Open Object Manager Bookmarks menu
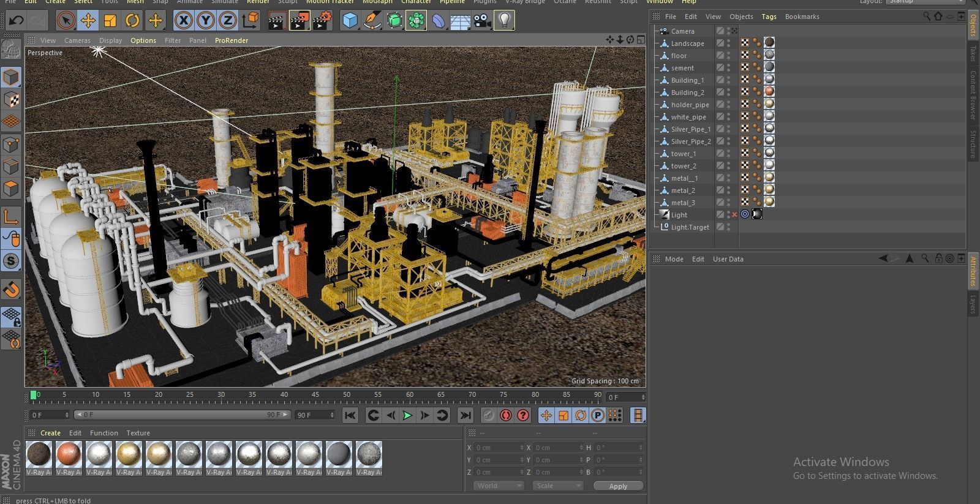This screenshot has height=504, width=980. pyautogui.click(x=802, y=17)
